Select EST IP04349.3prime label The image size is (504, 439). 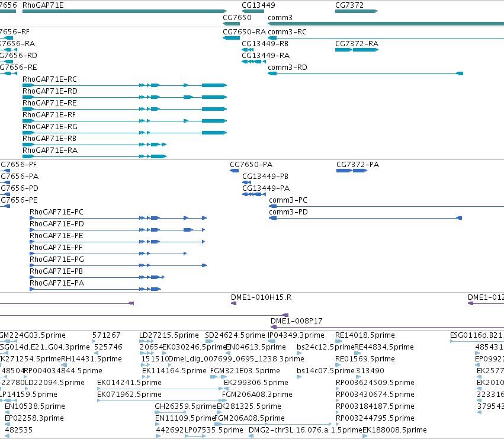pyautogui.click(x=296, y=335)
